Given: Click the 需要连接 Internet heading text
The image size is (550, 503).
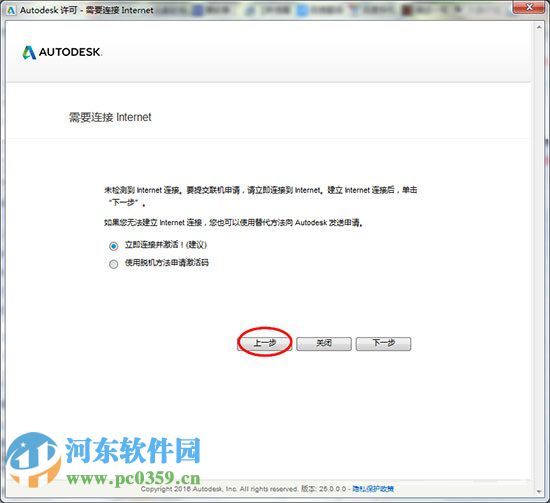Looking at the screenshot, I should point(110,117).
